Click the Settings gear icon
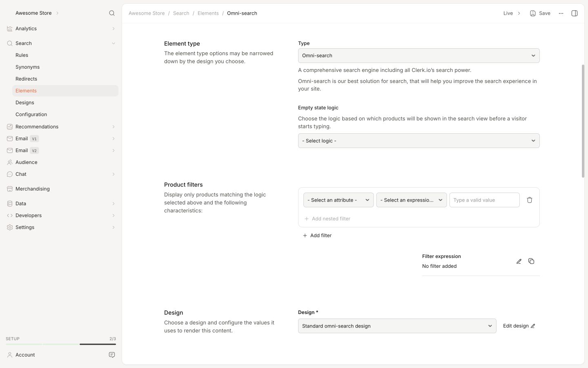 pyautogui.click(x=10, y=227)
